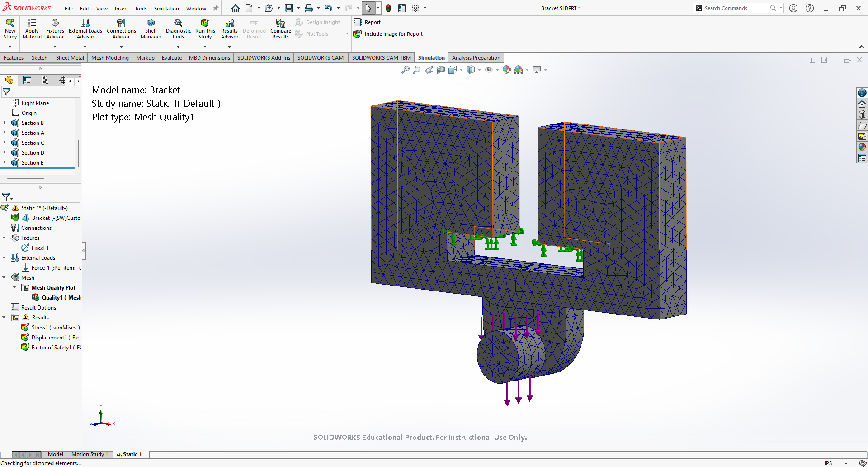This screenshot has width=868, height=467.
Task: Collapse the Fixtures folder
Action: [4, 238]
